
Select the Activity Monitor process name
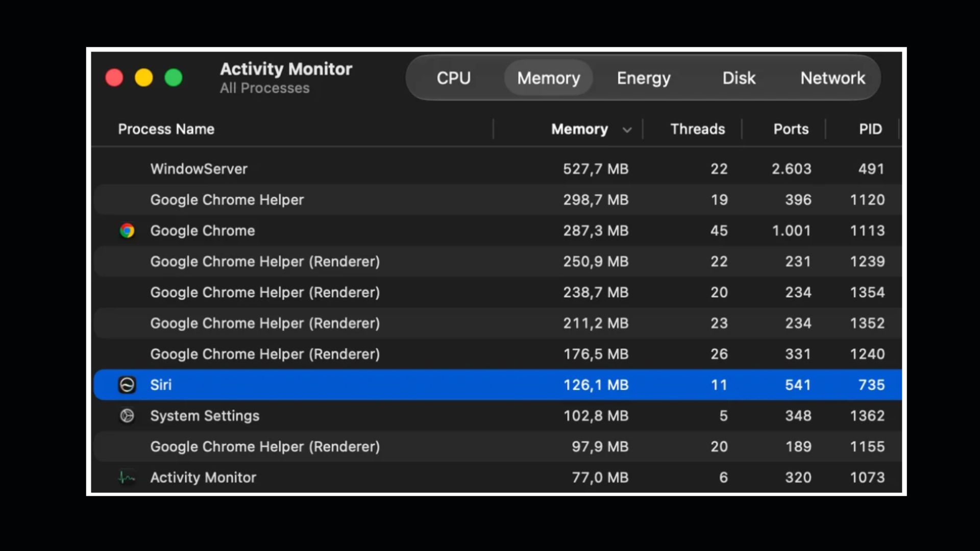click(203, 478)
